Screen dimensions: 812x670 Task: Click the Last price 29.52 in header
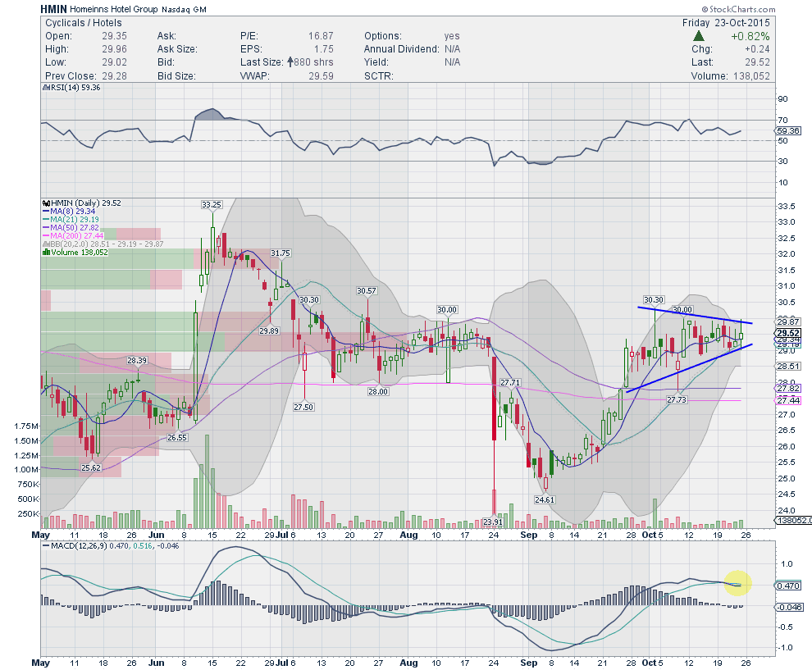coord(757,62)
